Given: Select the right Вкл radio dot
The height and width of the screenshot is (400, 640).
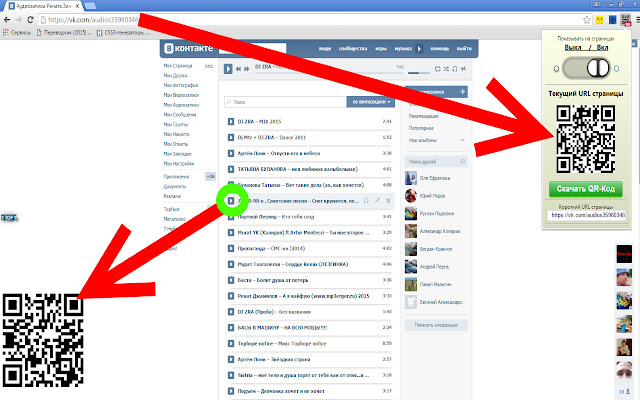Looking at the screenshot, I should tap(616, 69).
